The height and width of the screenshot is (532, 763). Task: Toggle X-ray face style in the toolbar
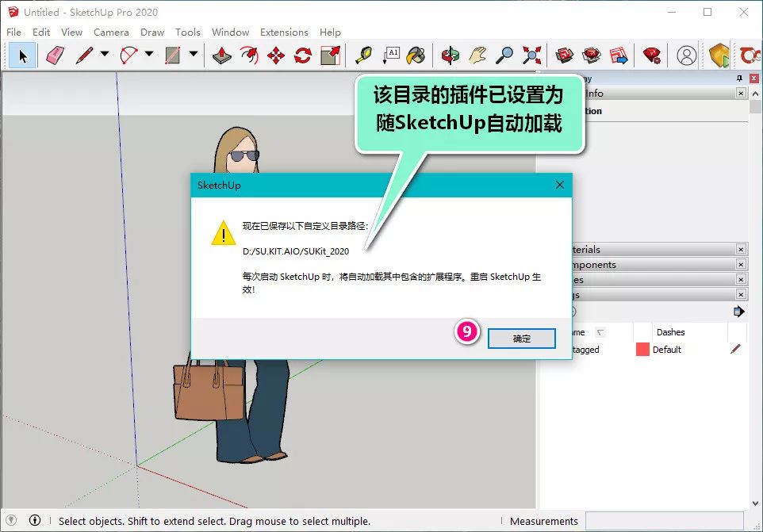click(564, 55)
